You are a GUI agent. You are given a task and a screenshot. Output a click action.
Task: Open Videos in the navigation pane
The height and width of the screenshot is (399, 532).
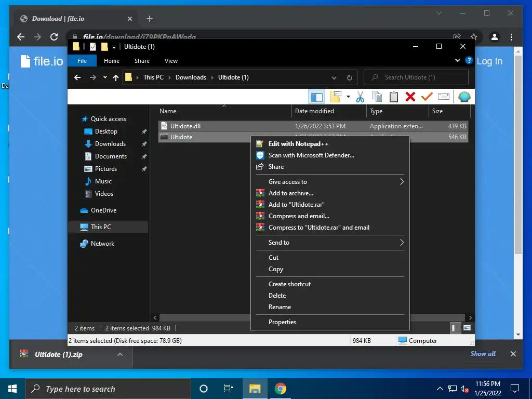point(104,194)
